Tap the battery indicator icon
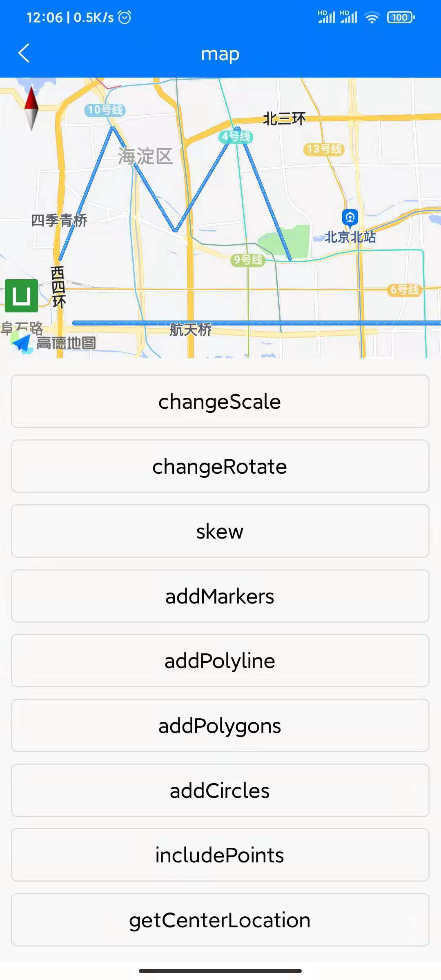This screenshot has width=441, height=980. pyautogui.click(x=401, y=18)
